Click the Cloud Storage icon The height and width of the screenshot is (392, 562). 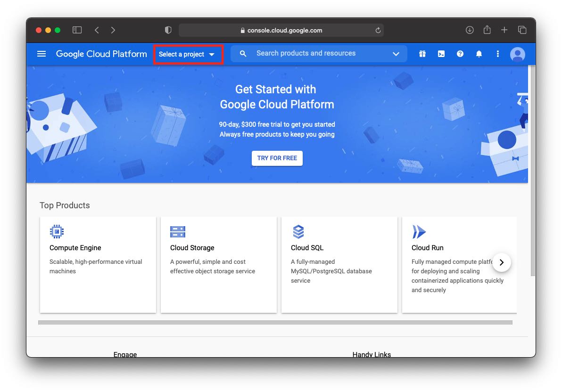point(178,232)
